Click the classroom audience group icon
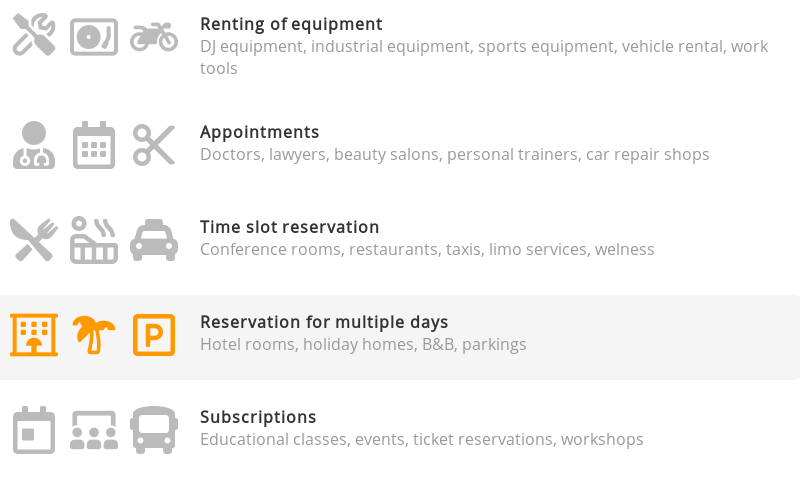 tap(94, 430)
